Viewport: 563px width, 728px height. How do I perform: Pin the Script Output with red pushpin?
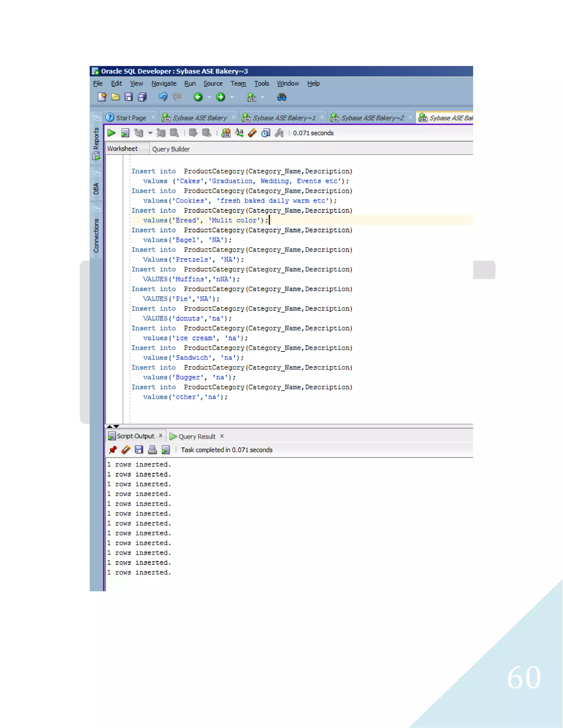(x=113, y=450)
